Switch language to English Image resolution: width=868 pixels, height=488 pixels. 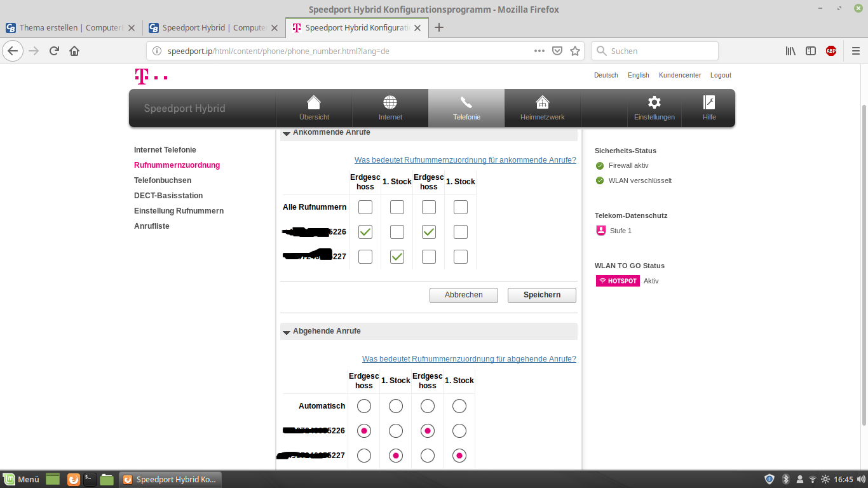coord(639,75)
